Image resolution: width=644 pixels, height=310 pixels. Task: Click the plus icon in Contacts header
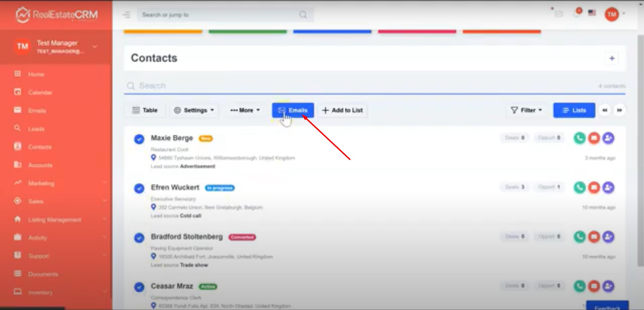tap(612, 58)
